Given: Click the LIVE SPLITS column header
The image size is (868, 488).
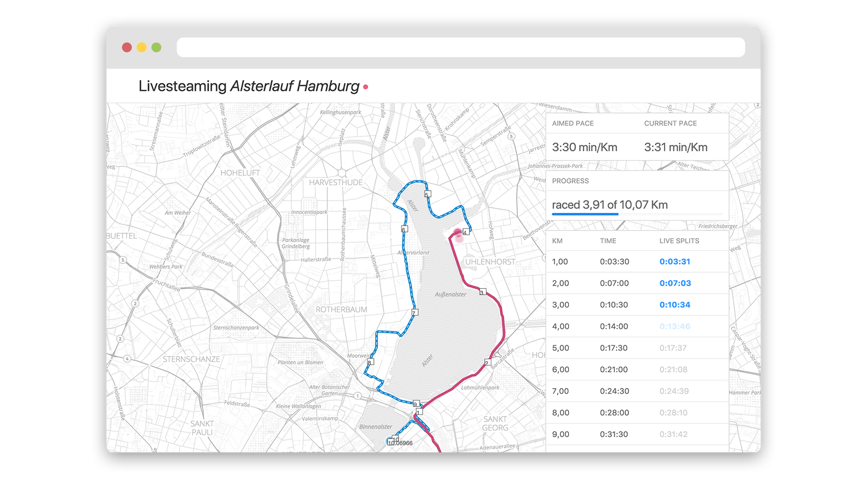Looking at the screenshot, I should (x=679, y=241).
